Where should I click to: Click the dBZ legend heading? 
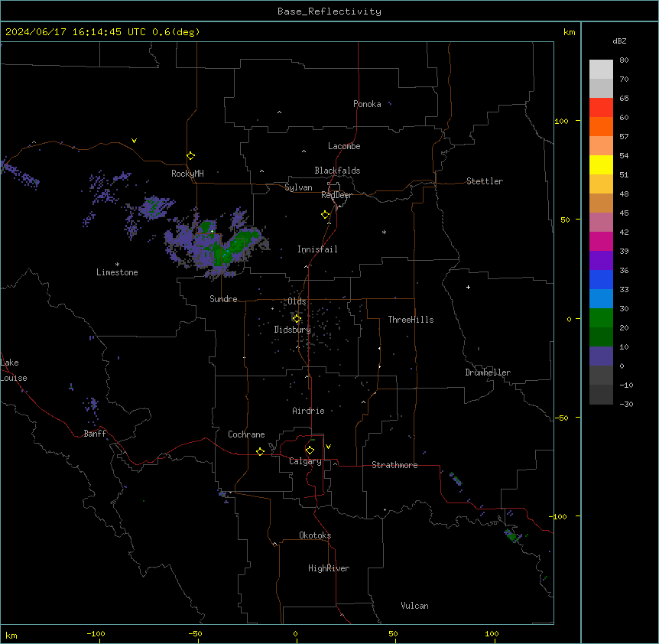coord(619,41)
